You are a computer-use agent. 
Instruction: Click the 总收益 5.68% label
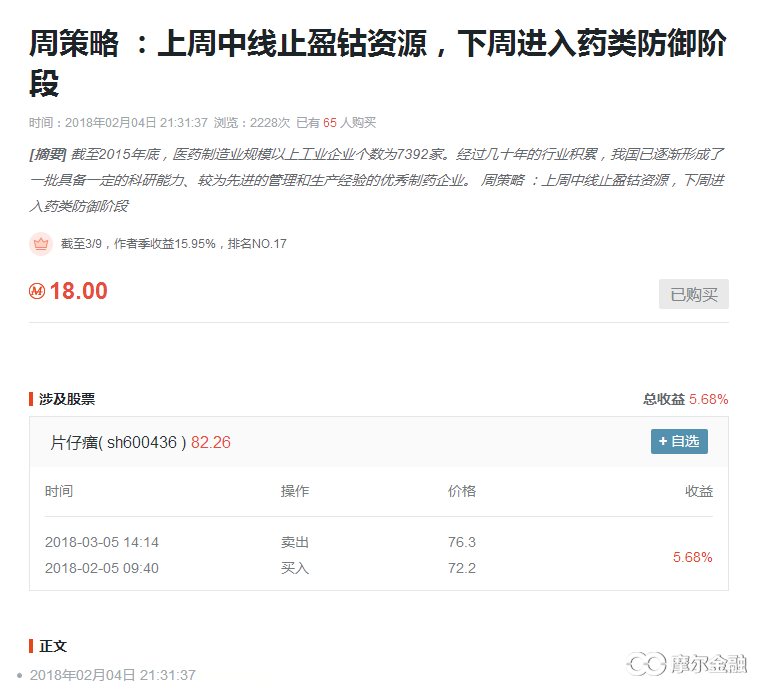(x=686, y=399)
